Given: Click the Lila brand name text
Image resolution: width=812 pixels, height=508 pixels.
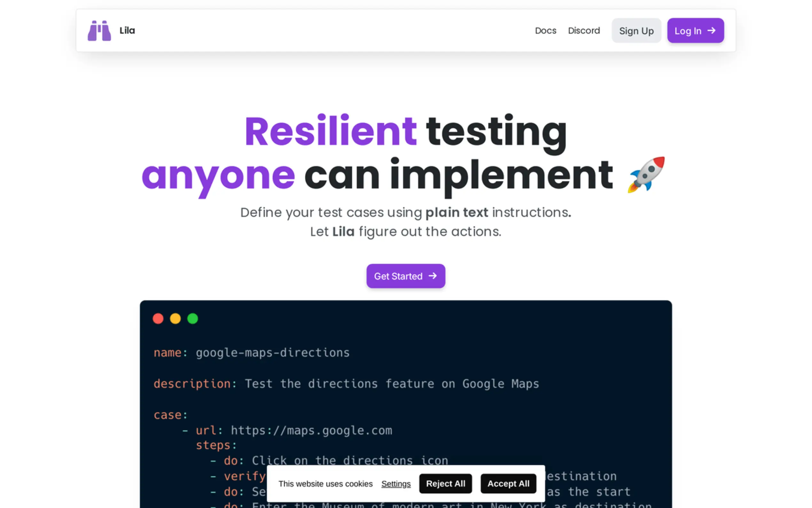Looking at the screenshot, I should (127, 31).
